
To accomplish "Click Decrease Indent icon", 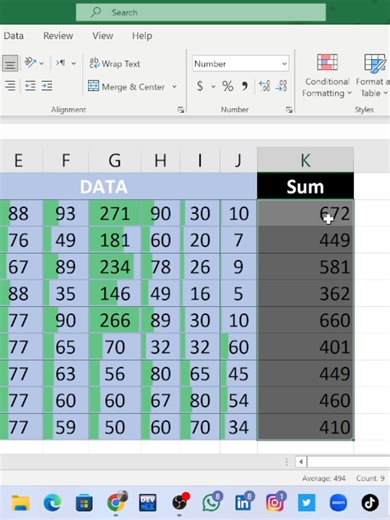I will click(x=30, y=86).
